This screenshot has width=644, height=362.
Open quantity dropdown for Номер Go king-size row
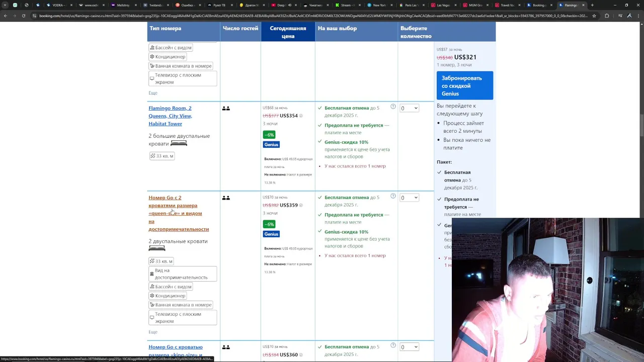tap(409, 347)
